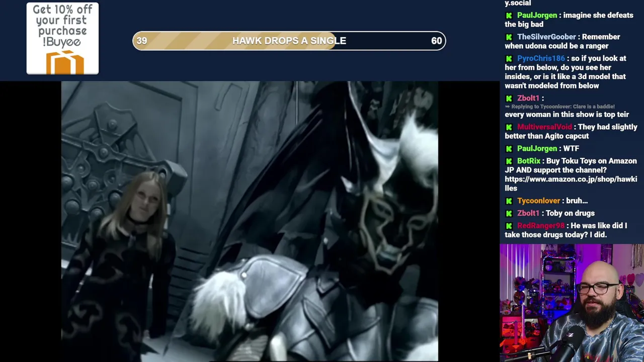
Task: Click the 'Replying to Tycoonlover' reply reference
Action: coord(560,107)
